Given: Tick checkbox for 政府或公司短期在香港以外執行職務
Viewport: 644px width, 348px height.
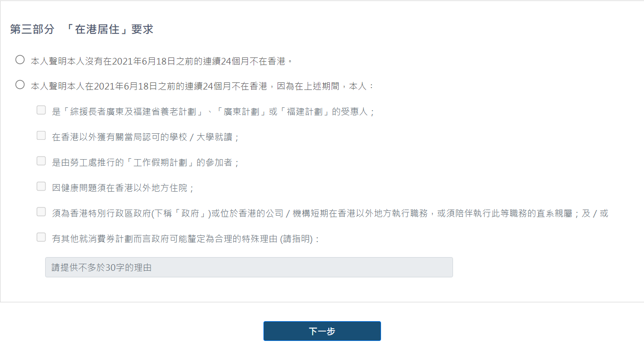Looking at the screenshot, I should point(41,212).
